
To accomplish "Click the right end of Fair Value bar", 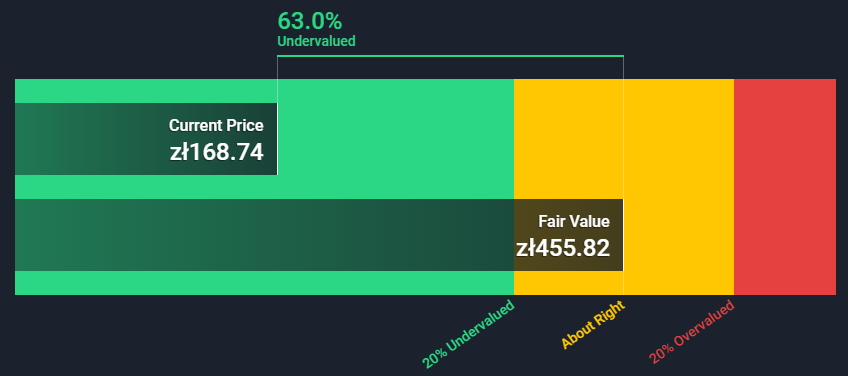I will (623, 235).
